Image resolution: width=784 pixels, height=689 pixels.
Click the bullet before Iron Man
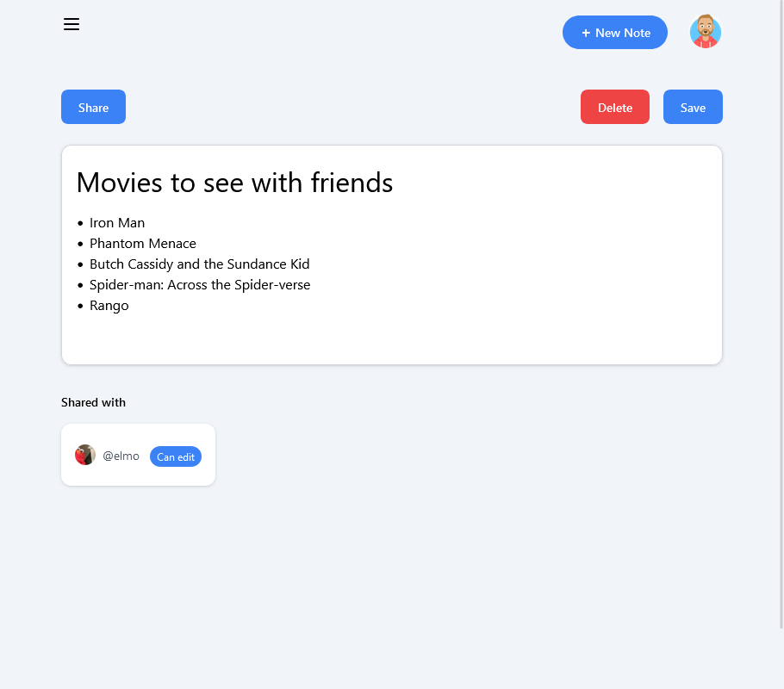point(80,223)
